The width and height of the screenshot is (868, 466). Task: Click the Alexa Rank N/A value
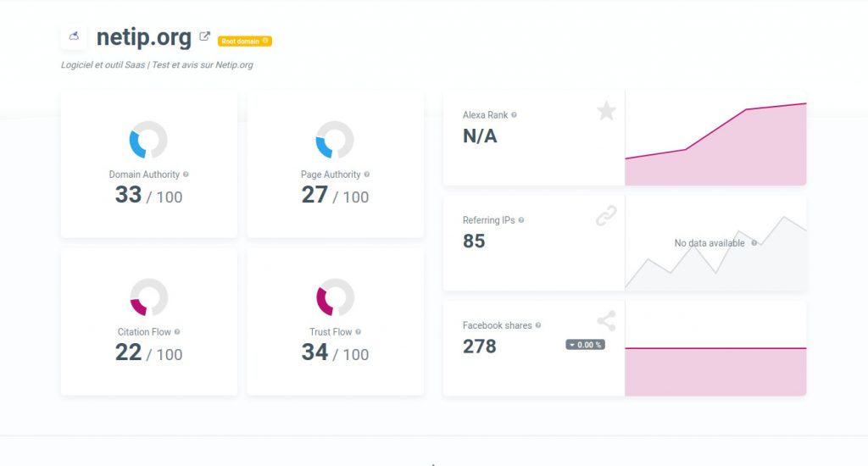pyautogui.click(x=480, y=136)
